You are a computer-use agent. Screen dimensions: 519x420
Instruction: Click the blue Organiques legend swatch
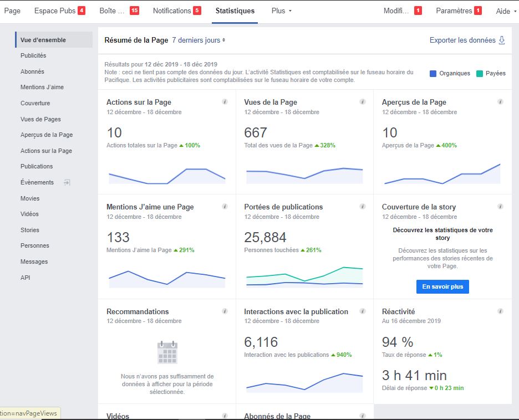433,74
